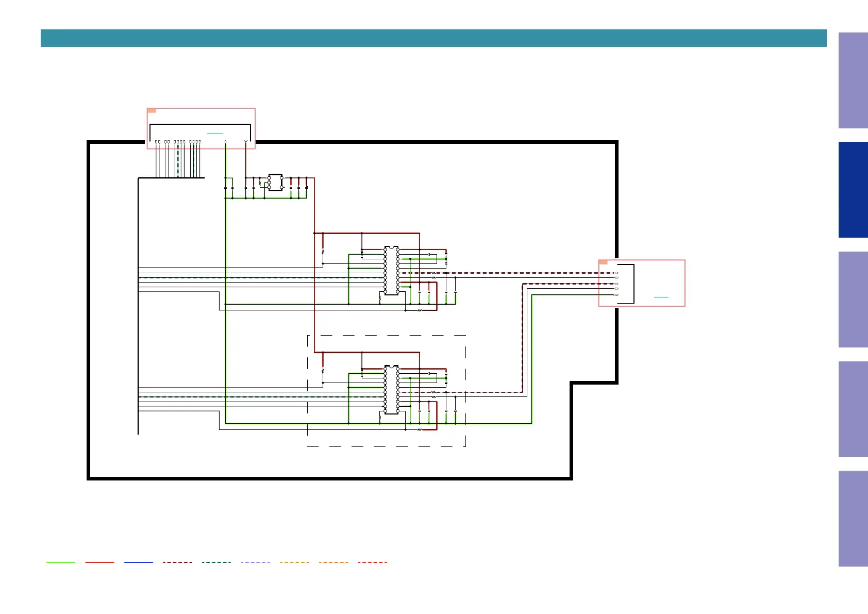Pick the solid green line in the legend
The width and height of the screenshot is (868, 614).
coord(61,562)
